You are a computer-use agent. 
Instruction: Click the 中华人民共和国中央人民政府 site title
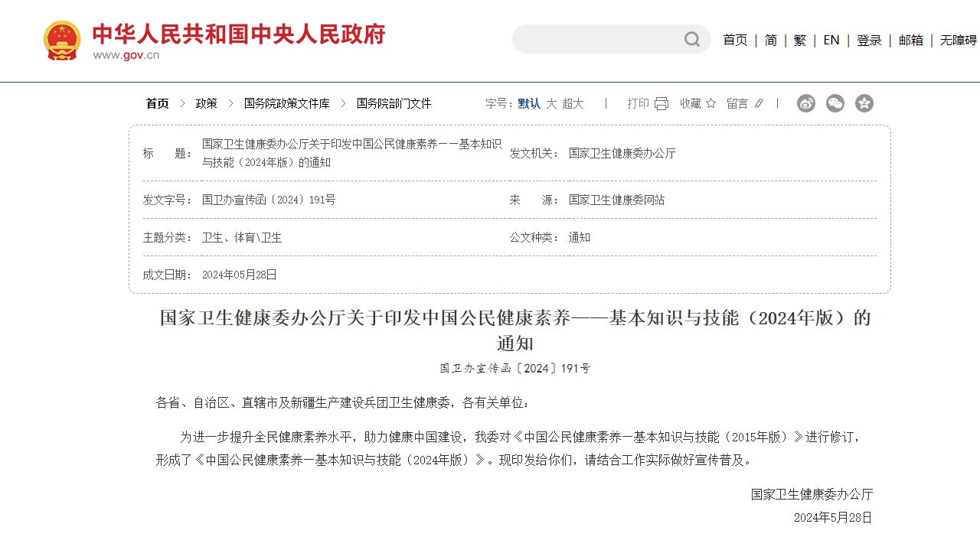239,34
